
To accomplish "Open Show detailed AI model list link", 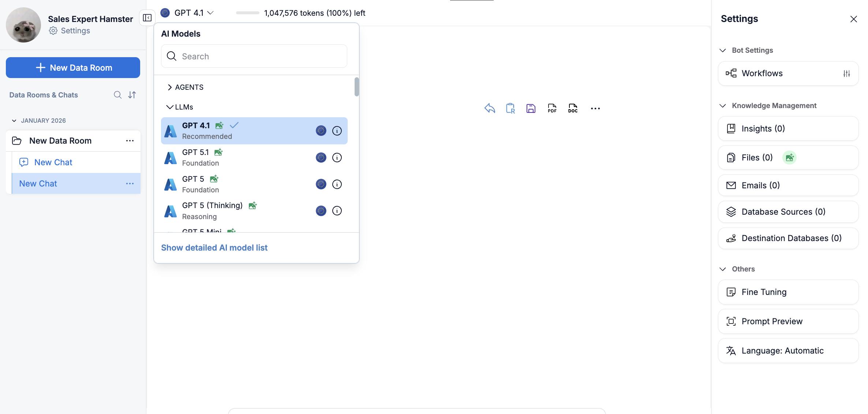I will [x=214, y=248].
